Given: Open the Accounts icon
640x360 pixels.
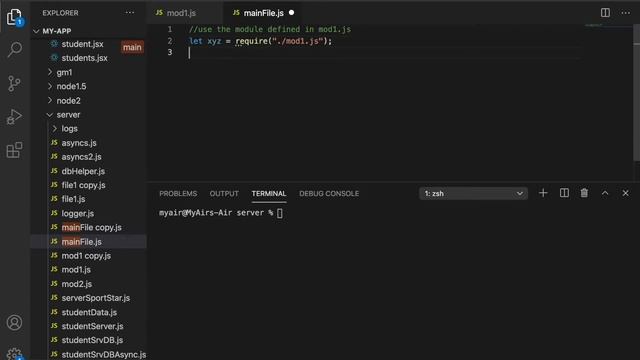Looking at the screenshot, I should pos(14,322).
